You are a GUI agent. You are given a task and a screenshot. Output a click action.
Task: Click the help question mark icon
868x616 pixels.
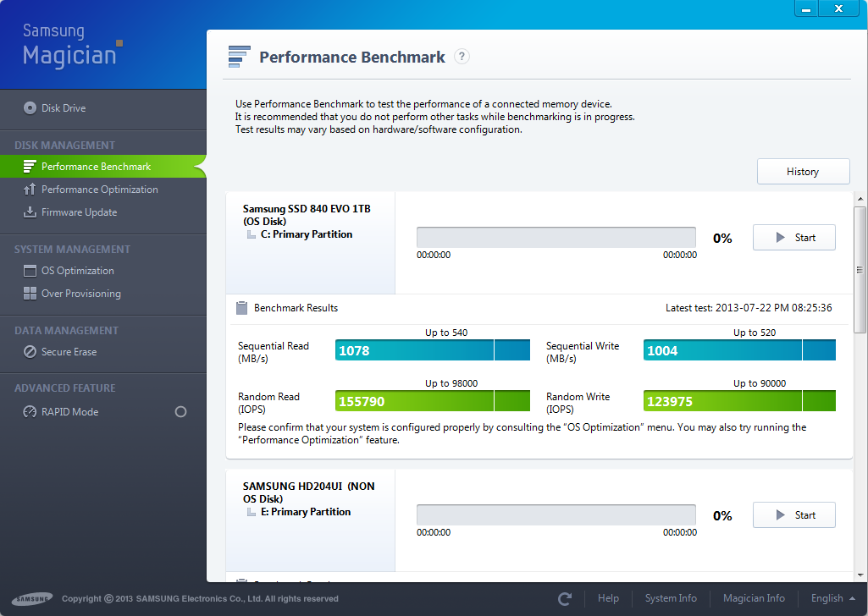tap(462, 57)
